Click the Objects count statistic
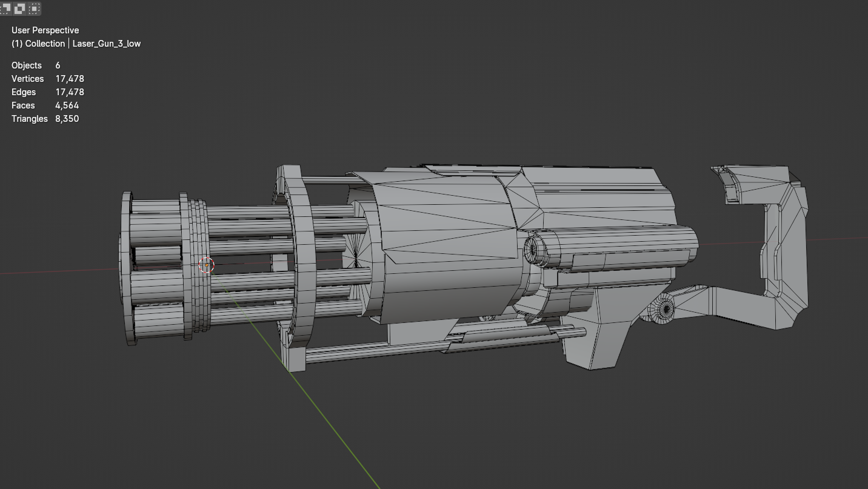The height and width of the screenshot is (489, 868). click(x=58, y=65)
